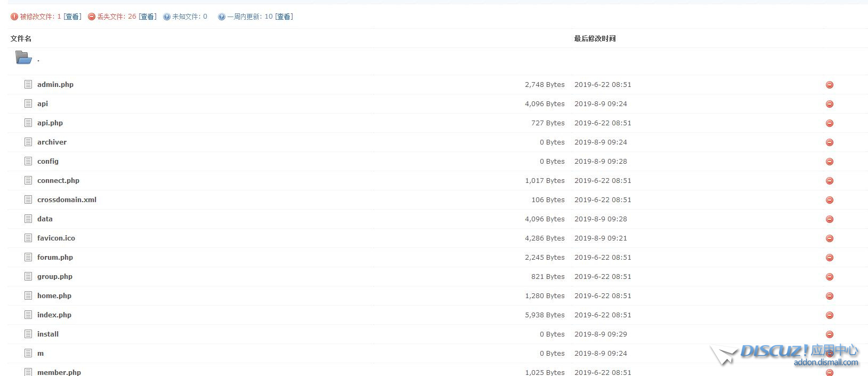Click the 106 Bytes size value

[548, 199]
